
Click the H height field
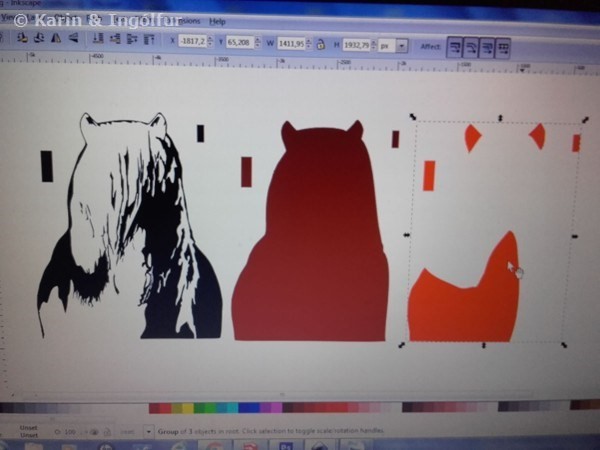[356, 46]
